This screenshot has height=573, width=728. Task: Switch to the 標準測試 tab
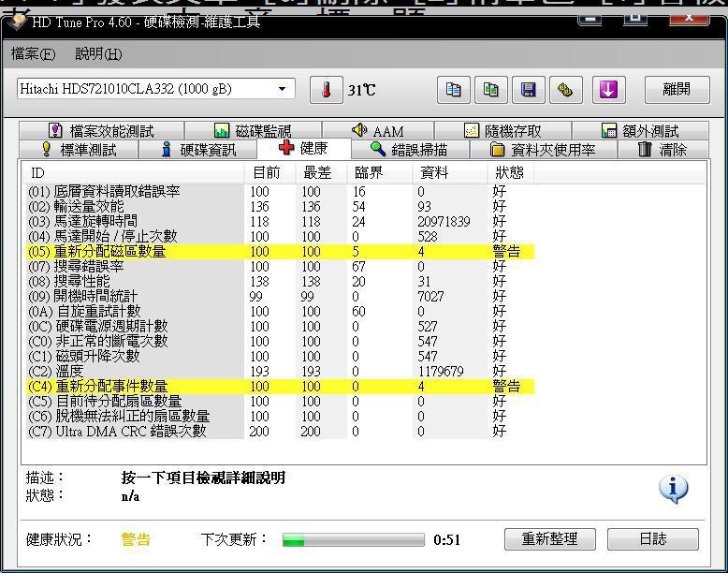click(x=79, y=150)
